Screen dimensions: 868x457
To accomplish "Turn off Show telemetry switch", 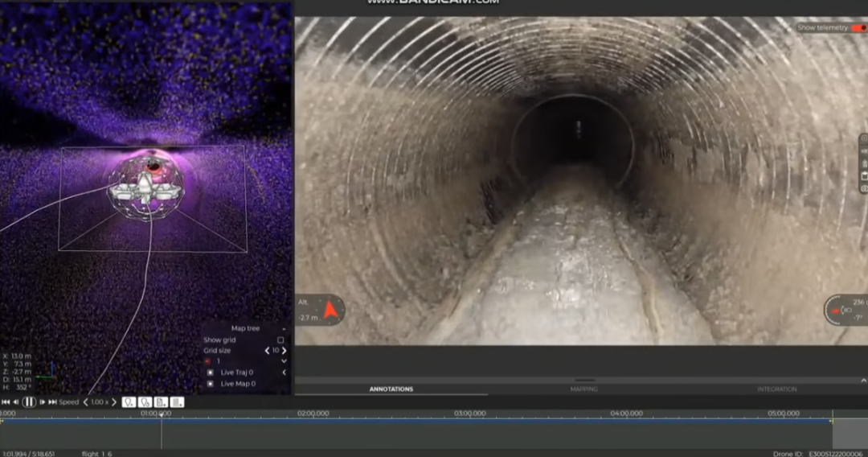I will coord(858,27).
